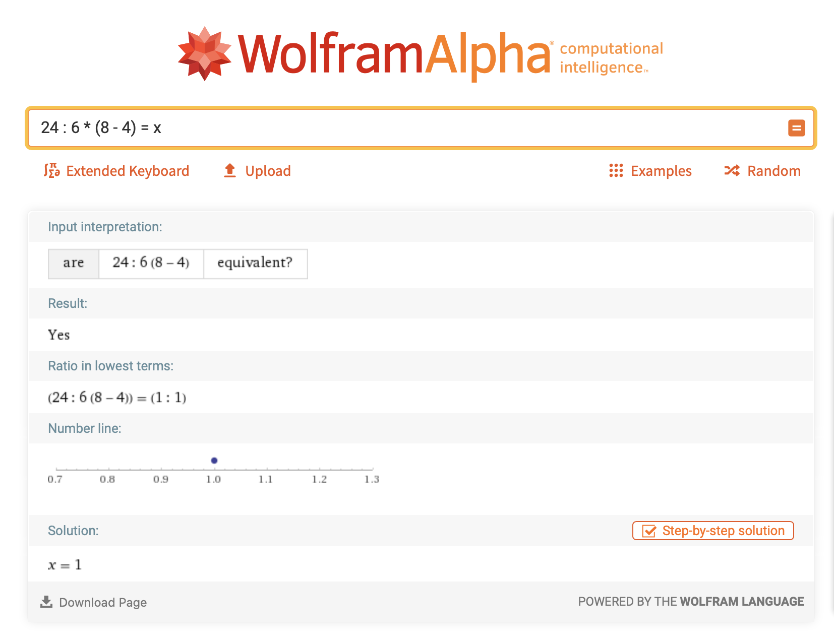Image resolution: width=834 pixels, height=644 pixels.
Task: Try a Random query
Action: (762, 171)
